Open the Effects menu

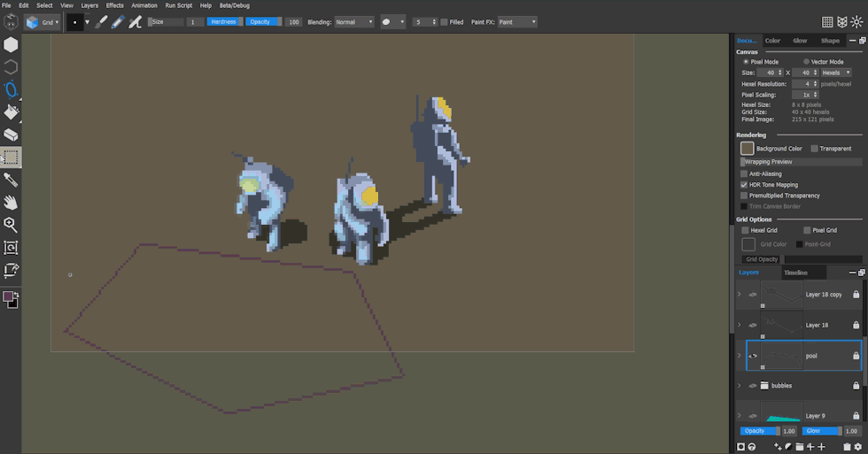[x=115, y=5]
